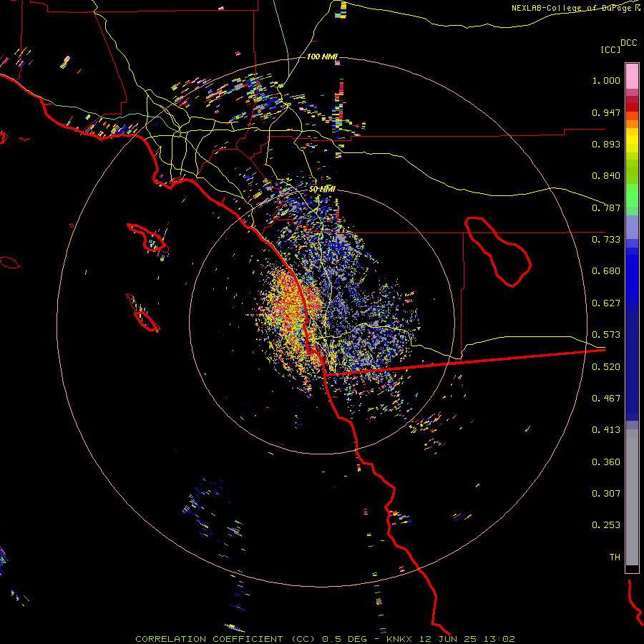The image size is (644, 644).
Task: Select the 0.893 scale value
Action: [606, 144]
